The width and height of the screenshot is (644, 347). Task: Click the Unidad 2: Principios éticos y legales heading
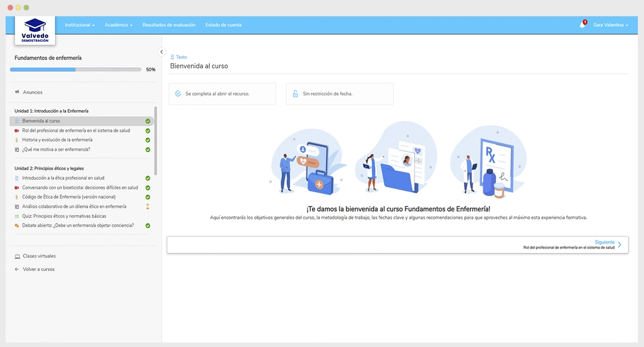coord(49,169)
